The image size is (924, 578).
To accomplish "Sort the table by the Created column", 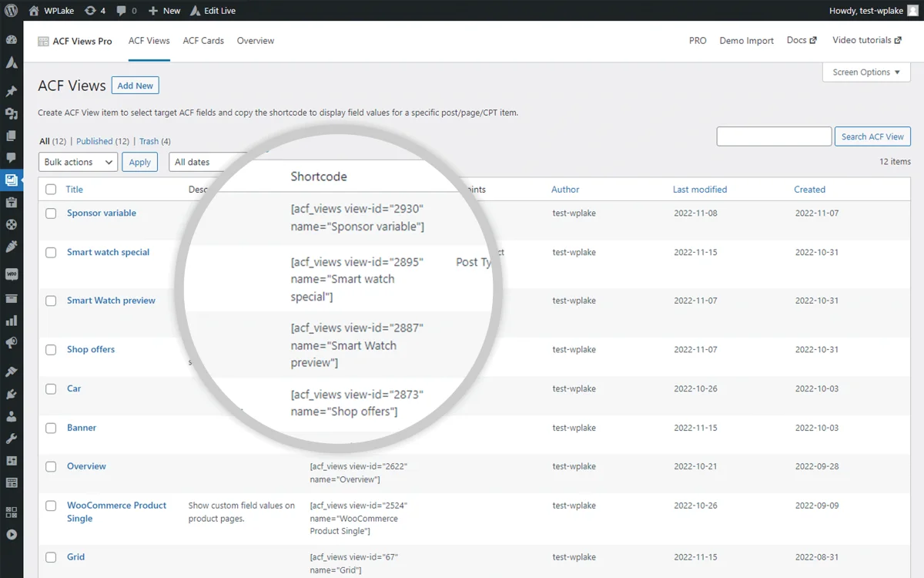I will (809, 190).
